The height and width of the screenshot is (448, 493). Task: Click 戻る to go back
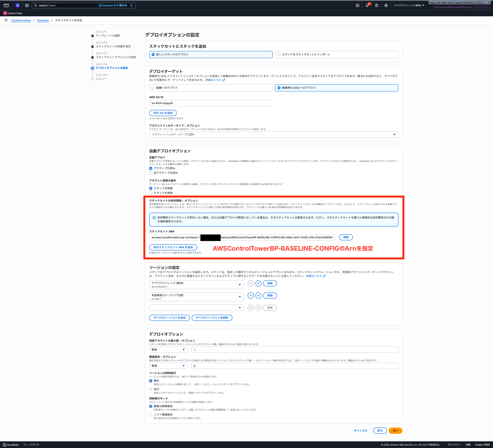pyautogui.click(x=380, y=431)
